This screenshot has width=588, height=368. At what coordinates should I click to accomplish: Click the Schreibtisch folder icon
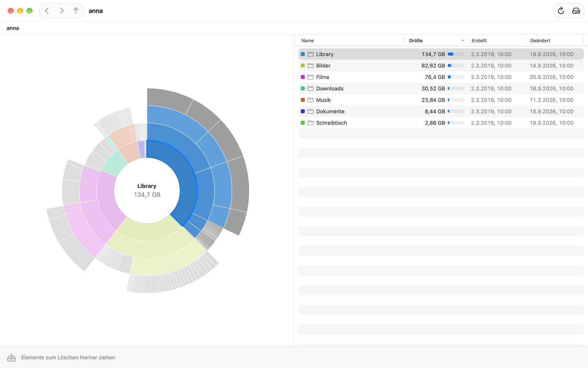coord(311,123)
